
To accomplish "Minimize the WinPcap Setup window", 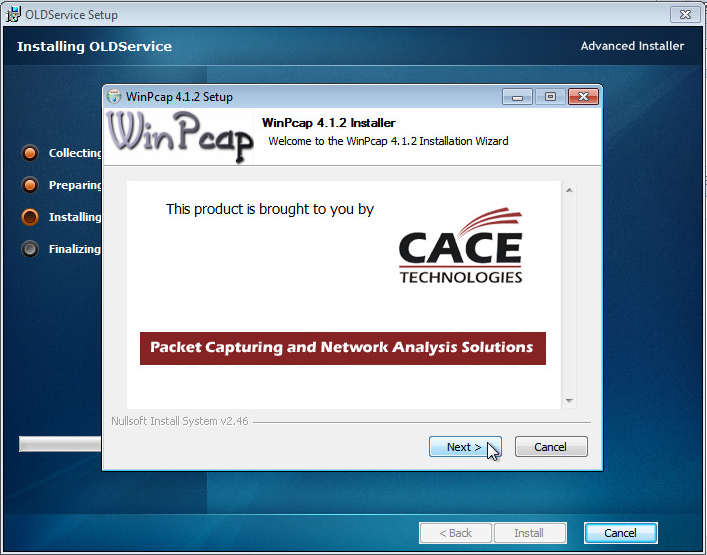I will [517, 96].
